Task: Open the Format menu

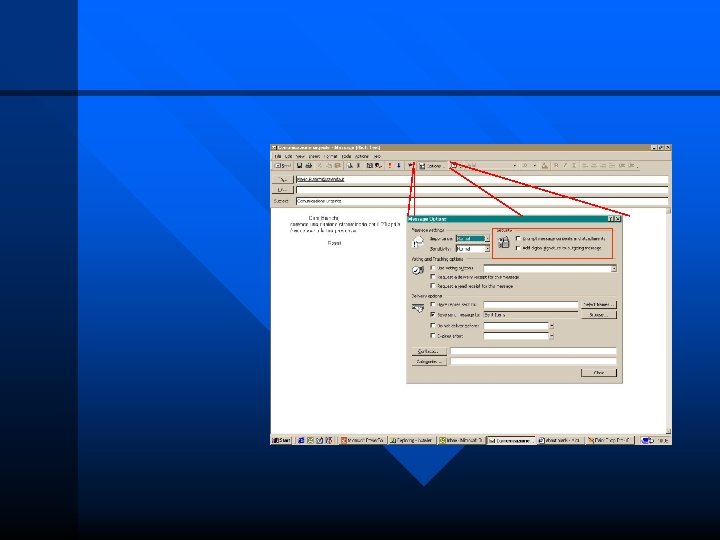Action: click(331, 157)
